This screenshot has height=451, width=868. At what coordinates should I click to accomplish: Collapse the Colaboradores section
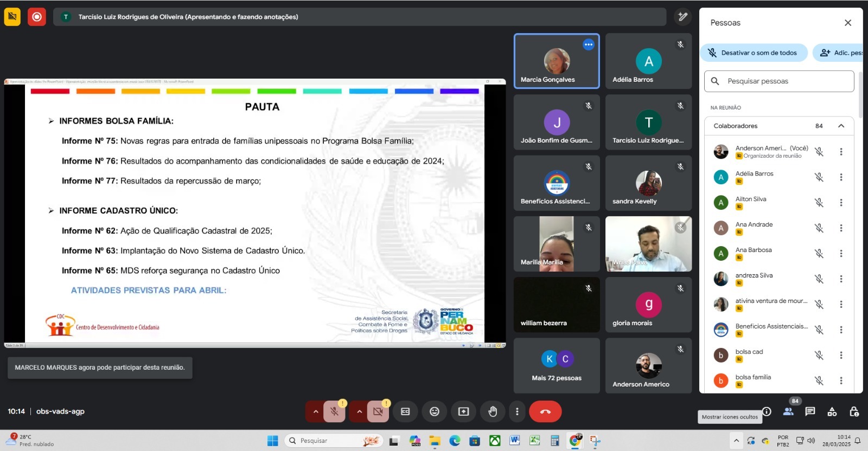841,126
